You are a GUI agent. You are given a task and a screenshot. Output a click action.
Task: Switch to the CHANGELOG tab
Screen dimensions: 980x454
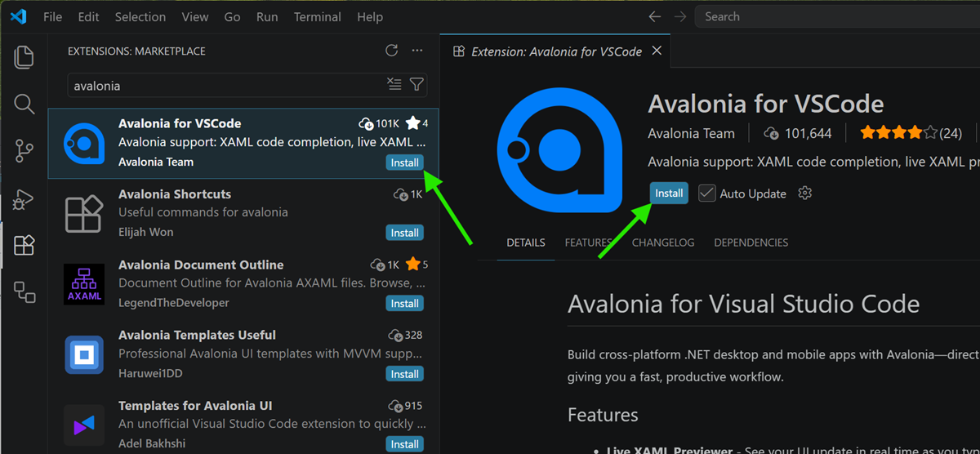click(x=663, y=243)
